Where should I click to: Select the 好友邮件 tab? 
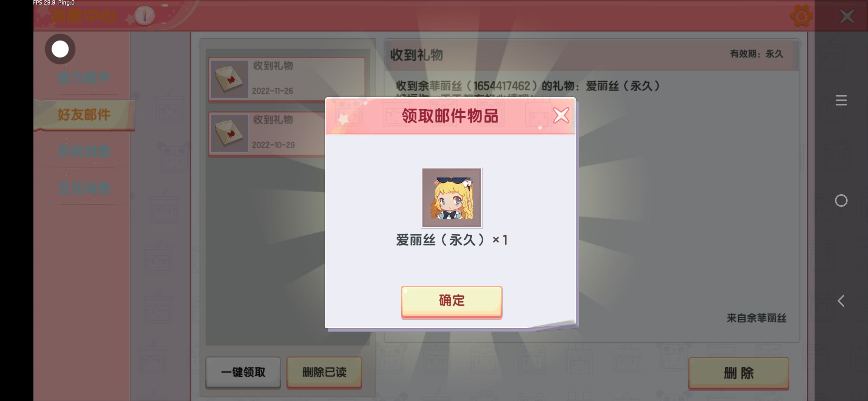coord(84,115)
